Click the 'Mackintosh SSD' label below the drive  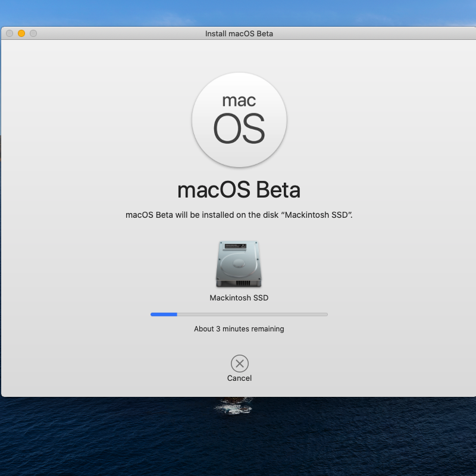pos(239,298)
